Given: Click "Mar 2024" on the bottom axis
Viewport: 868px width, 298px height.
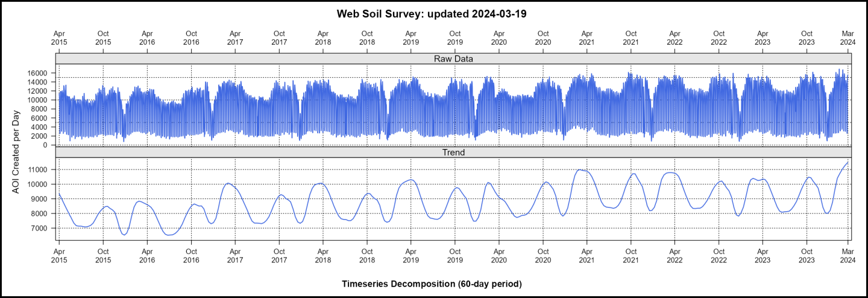Looking at the screenshot, I should [848, 255].
